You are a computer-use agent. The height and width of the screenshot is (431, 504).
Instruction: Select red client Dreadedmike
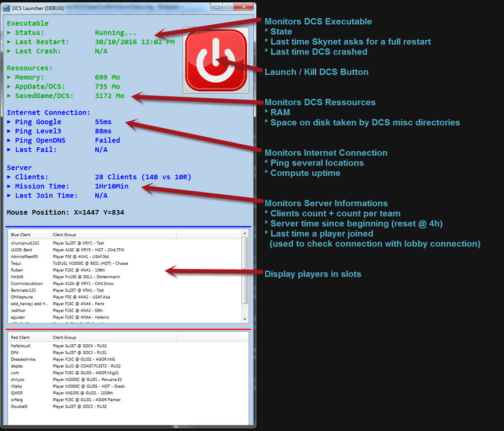[23, 360]
